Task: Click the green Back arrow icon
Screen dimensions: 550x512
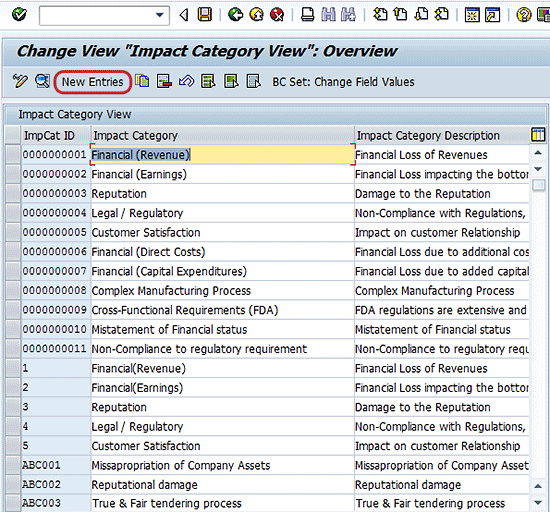Action: click(x=235, y=15)
